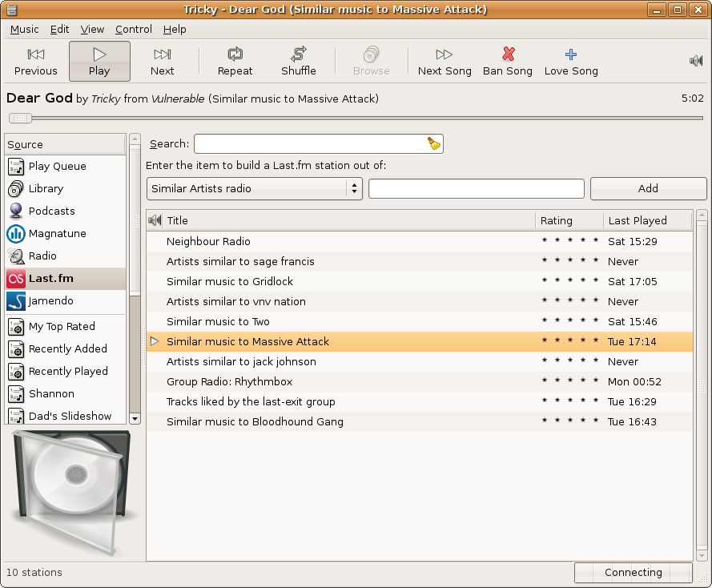
Task: Click the volume speaker icon in the toolbar
Action: 696,60
